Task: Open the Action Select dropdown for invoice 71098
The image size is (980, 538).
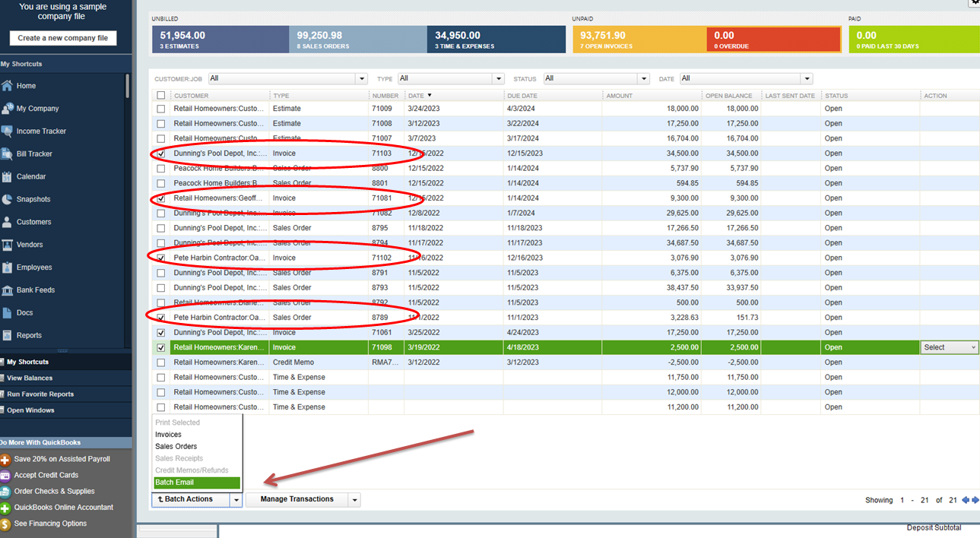Action: pos(950,347)
